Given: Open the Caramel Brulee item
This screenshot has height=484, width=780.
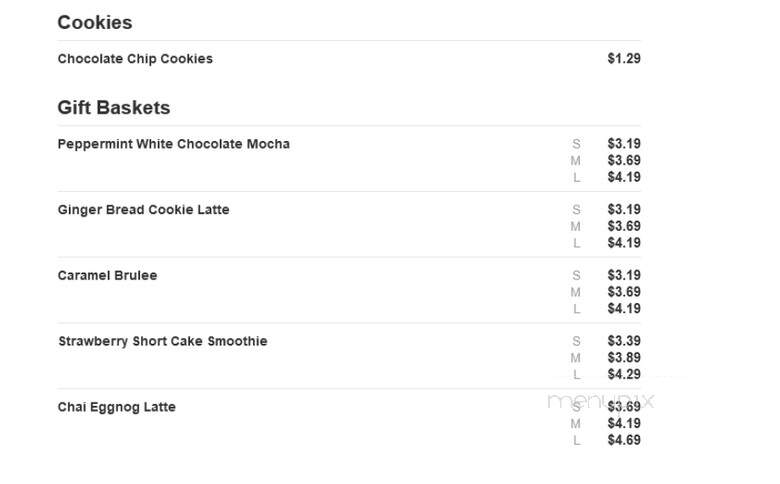Looking at the screenshot, I should tap(107, 275).
